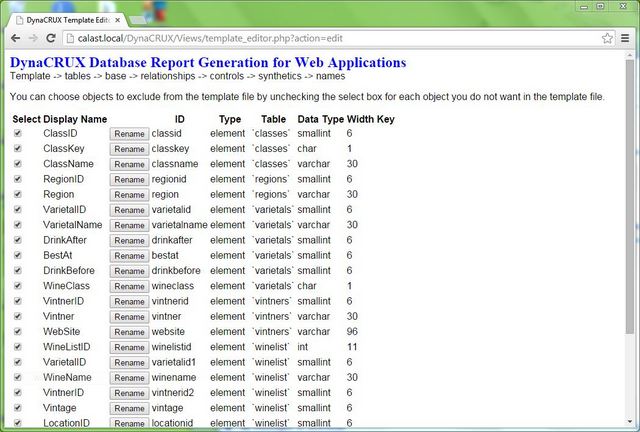The height and width of the screenshot is (432, 640).
Task: Toggle the RegionID select checkbox
Action: [18, 179]
